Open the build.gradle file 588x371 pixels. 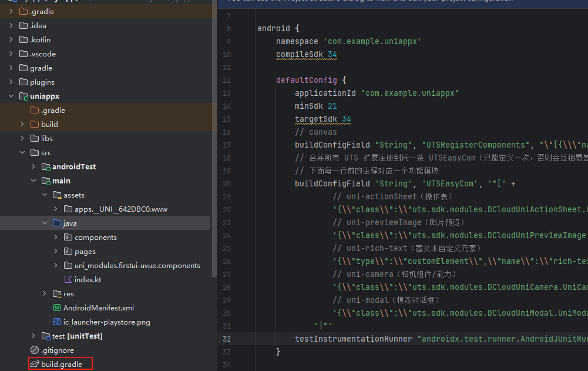coord(62,365)
